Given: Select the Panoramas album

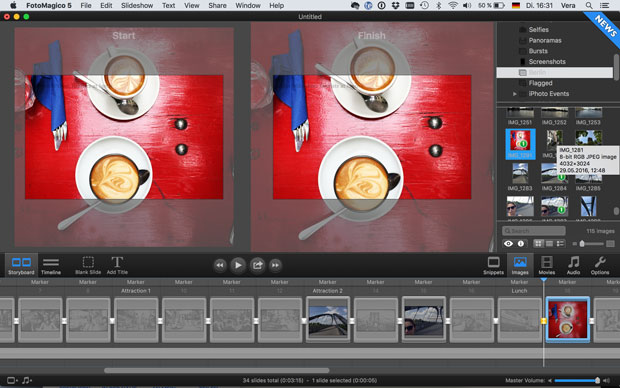Looking at the screenshot, I should point(544,40).
